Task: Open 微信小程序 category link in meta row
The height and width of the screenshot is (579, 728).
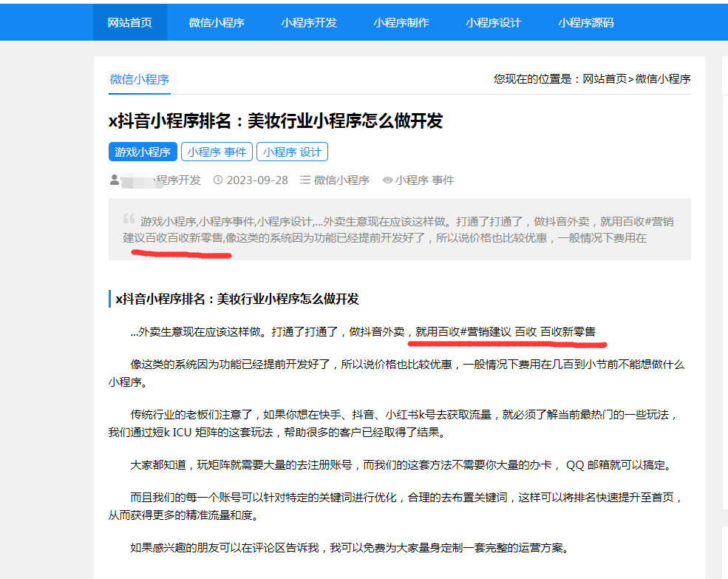Action: [341, 180]
